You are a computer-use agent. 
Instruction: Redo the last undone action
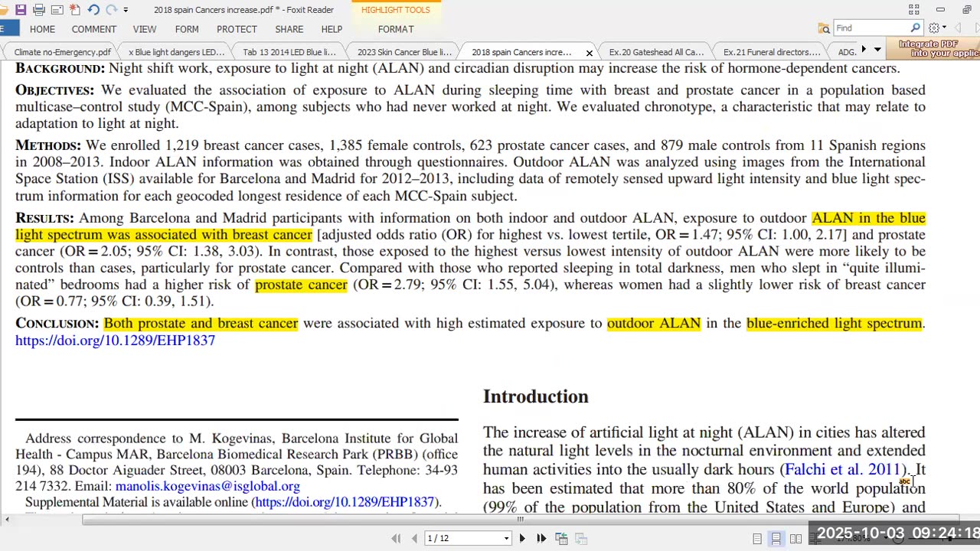point(112,10)
